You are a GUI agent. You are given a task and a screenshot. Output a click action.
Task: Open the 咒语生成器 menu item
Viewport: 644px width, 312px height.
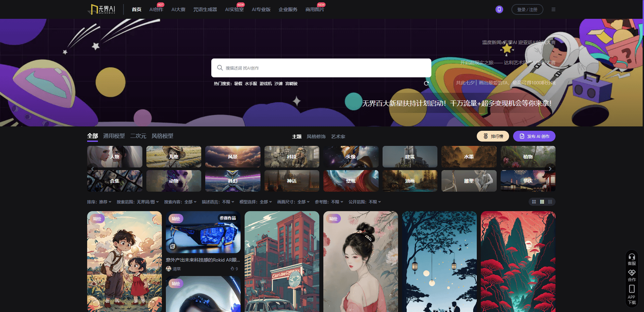[x=205, y=9]
